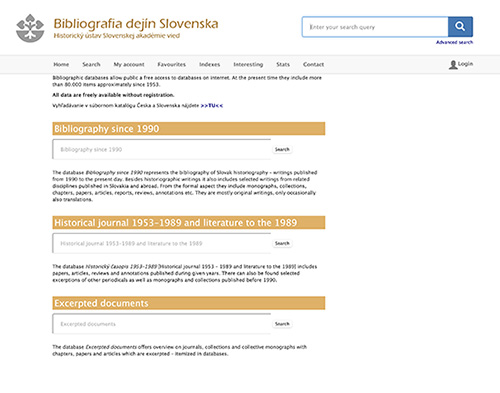Click the Login user icon
500x393 pixels.
point(453,65)
